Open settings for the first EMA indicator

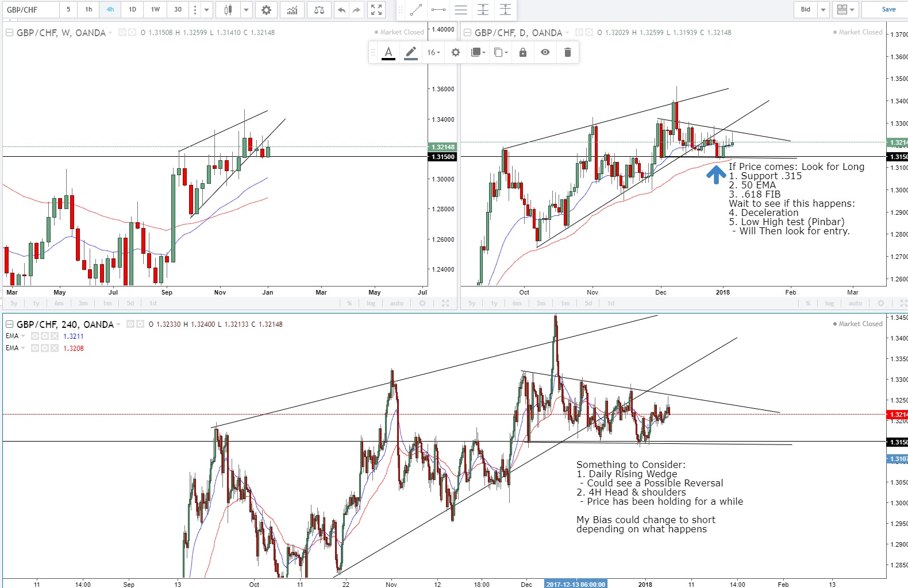45,336
